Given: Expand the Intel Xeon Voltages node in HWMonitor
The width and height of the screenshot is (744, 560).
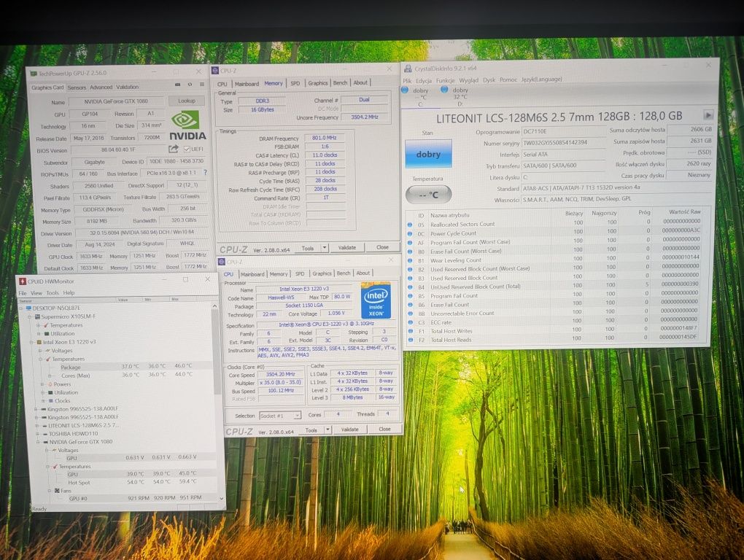Looking at the screenshot, I should pyautogui.click(x=40, y=351).
